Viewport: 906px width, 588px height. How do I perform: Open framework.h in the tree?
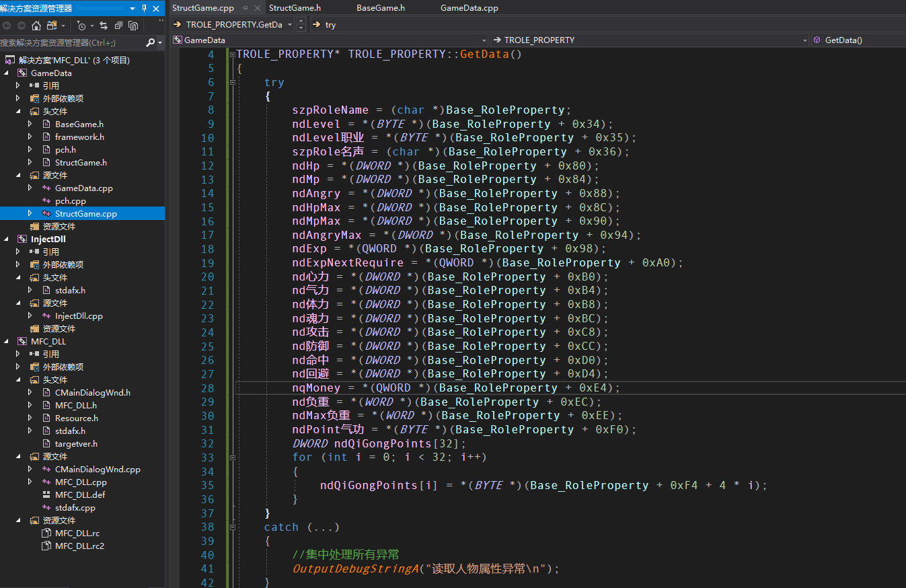(79, 137)
